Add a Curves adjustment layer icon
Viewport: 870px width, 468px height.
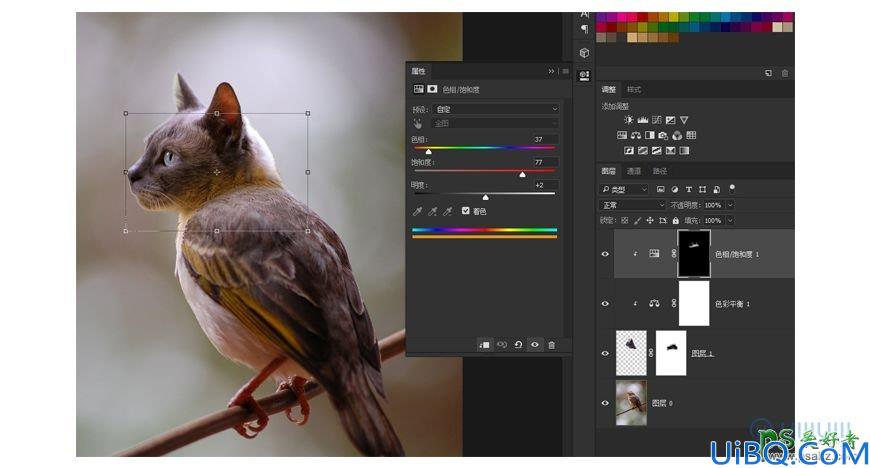(x=657, y=120)
